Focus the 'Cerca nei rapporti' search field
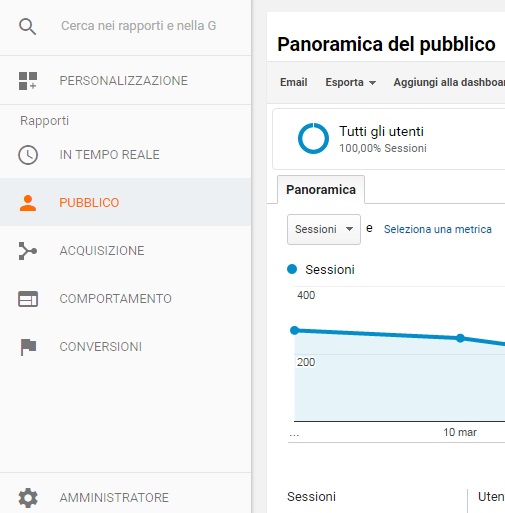505x513 pixels. pos(139,26)
